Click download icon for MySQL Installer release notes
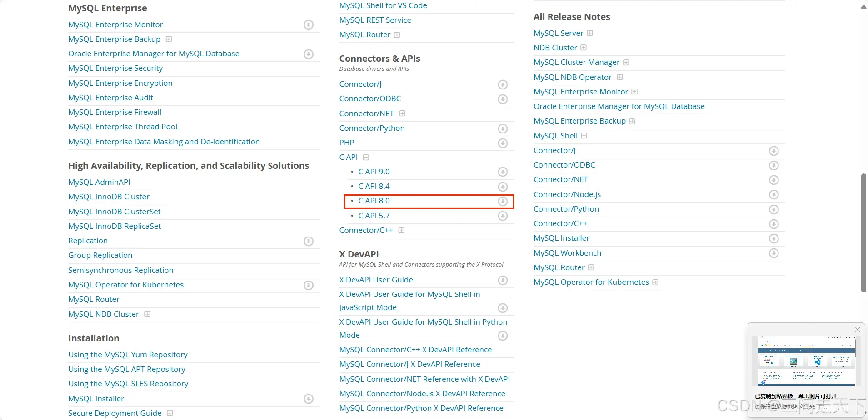This screenshot has width=868, height=420. point(774,238)
